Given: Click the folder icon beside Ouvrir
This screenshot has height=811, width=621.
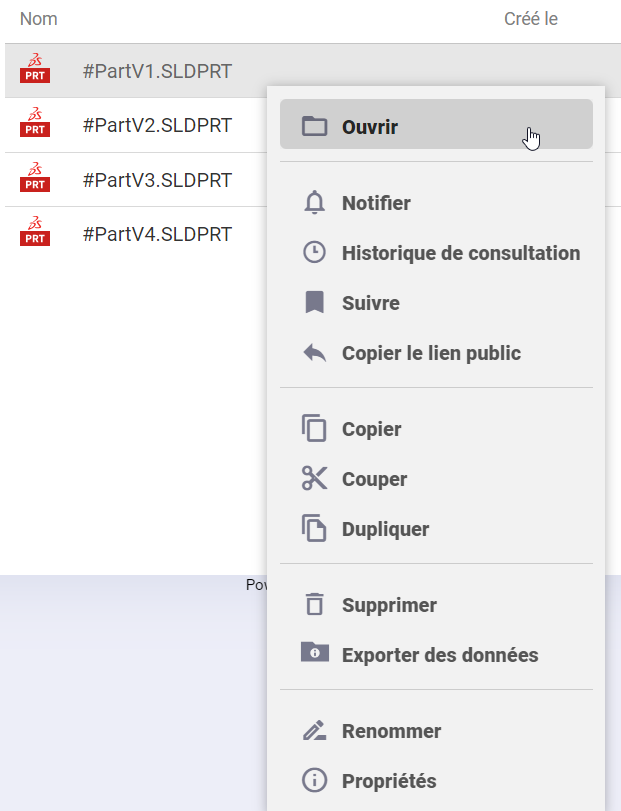Looking at the screenshot, I should 314,127.
